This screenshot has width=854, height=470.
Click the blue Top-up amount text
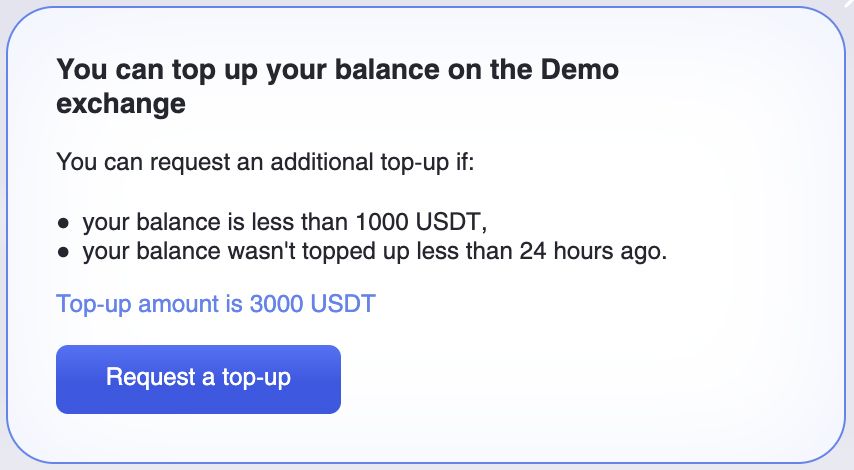216,304
